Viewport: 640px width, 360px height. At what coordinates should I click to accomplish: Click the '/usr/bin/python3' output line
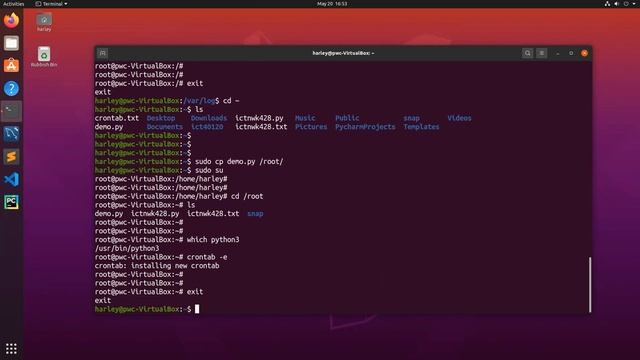click(127, 248)
